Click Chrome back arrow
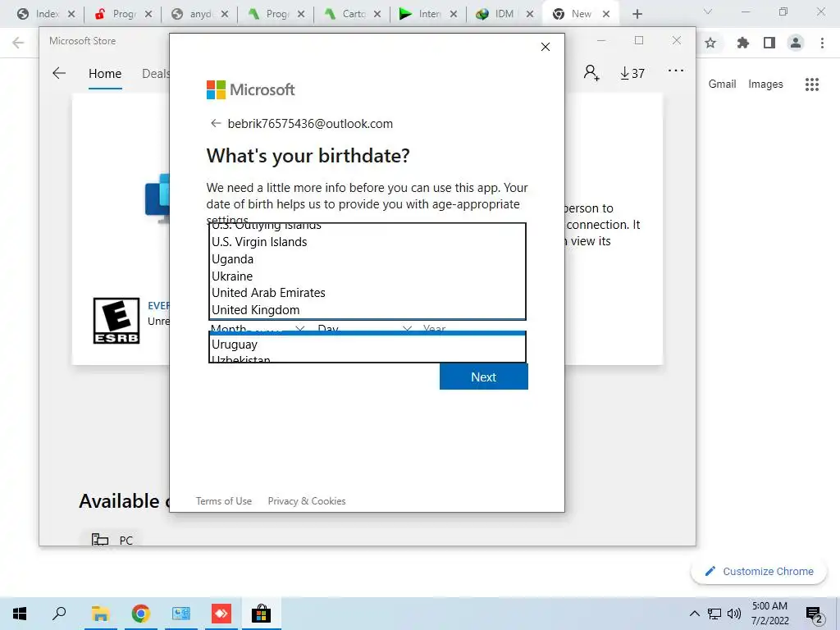The width and height of the screenshot is (840, 630). pyautogui.click(x=18, y=43)
